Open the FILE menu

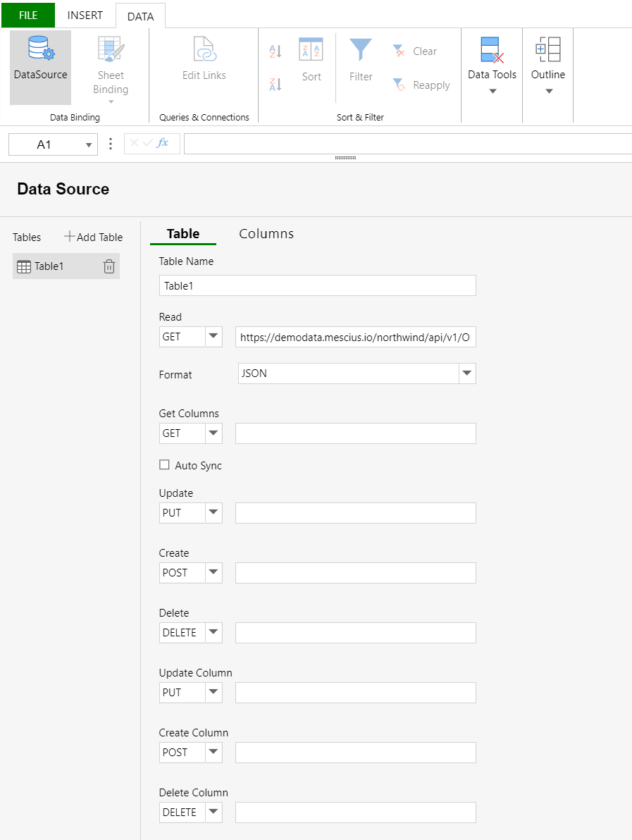[28, 15]
